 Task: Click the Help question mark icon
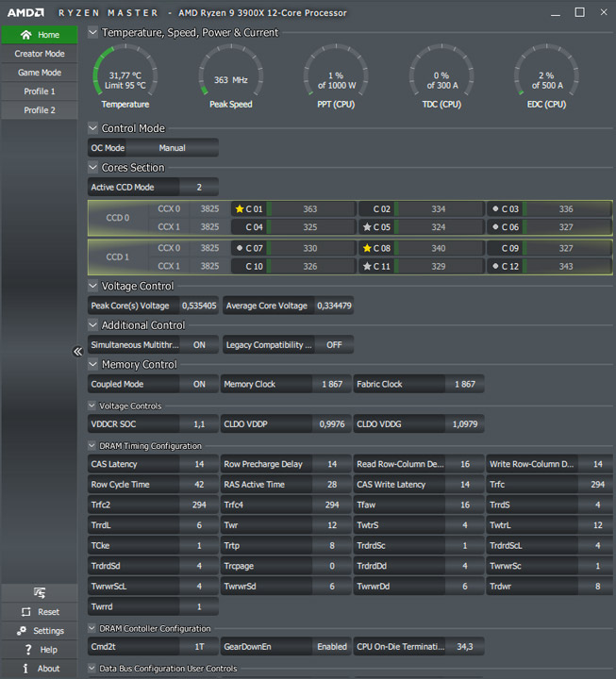(28, 650)
